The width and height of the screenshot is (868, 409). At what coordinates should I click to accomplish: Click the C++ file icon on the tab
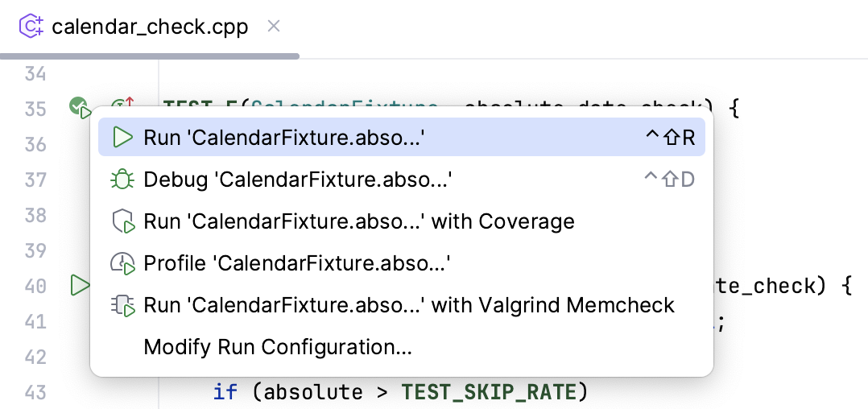coord(31,27)
